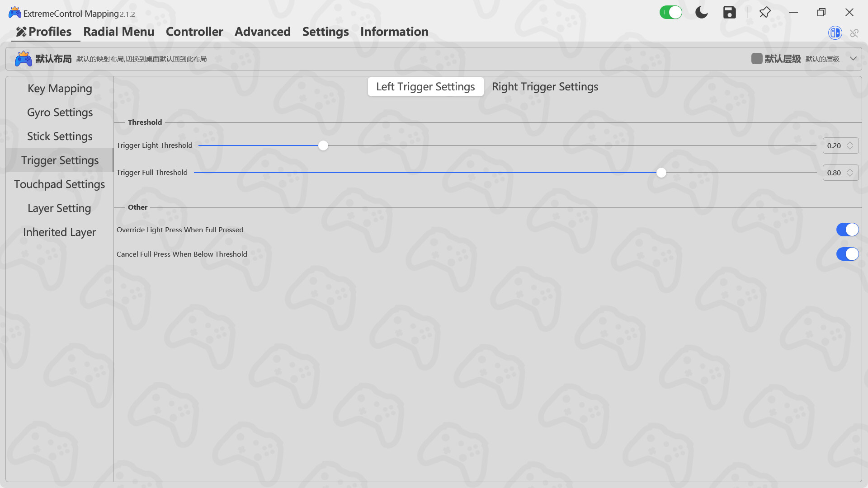Click the disconnect link icon
The width and height of the screenshot is (868, 488).
[854, 33]
